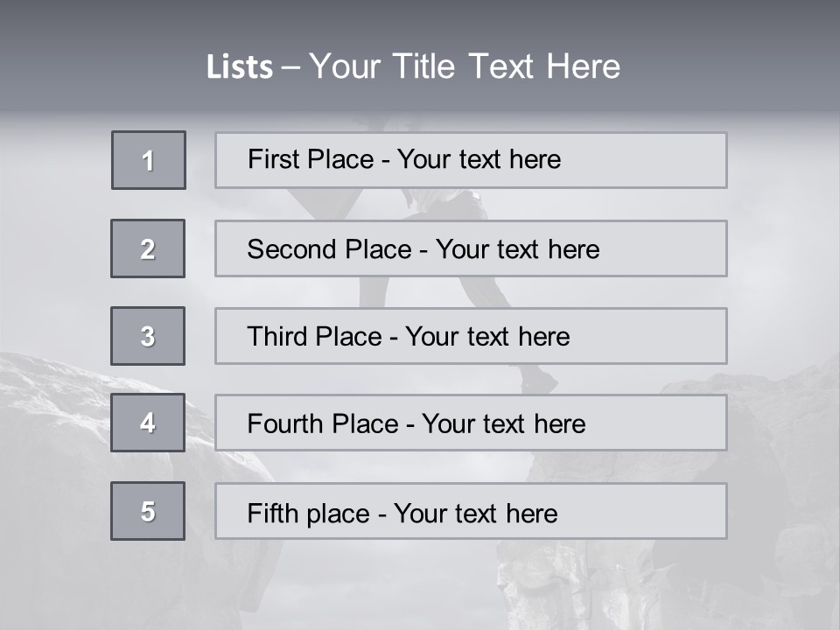
Task: Click the word "Fourth" in the list
Action: click(283, 424)
